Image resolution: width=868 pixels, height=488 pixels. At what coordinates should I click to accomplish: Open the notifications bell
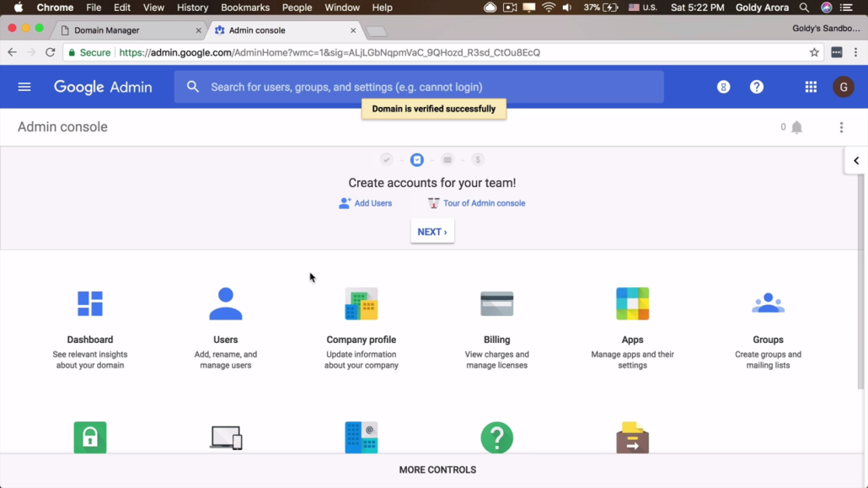pyautogui.click(x=796, y=127)
